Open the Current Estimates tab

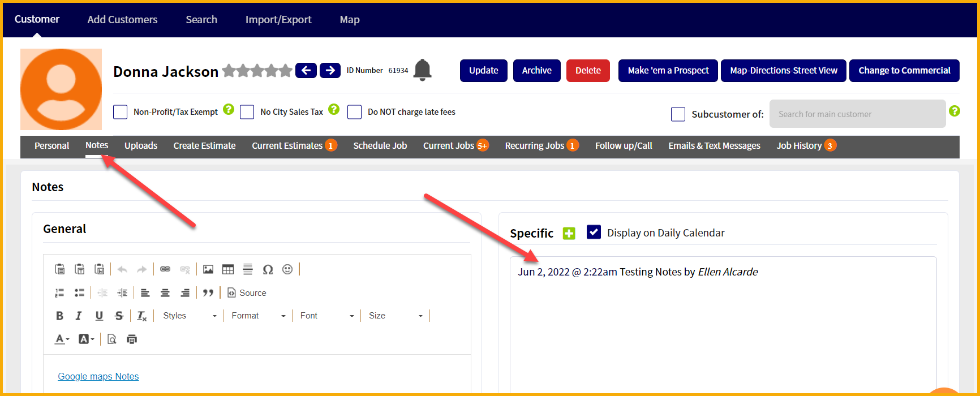point(294,145)
